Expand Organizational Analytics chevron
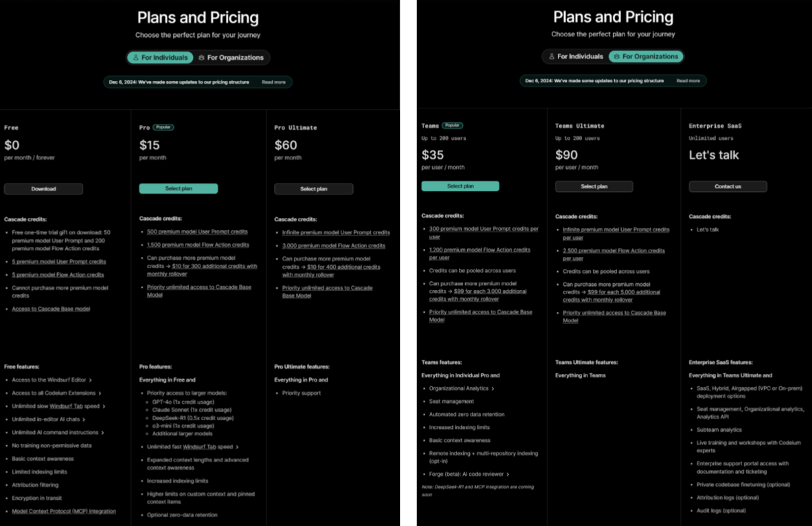The image size is (812, 526). coord(493,389)
